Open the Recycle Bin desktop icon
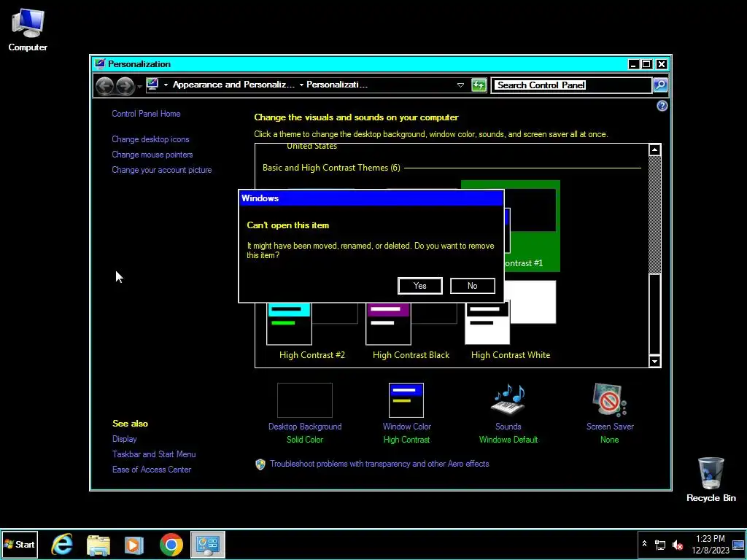Screen dimensions: 747x560 (x=711, y=480)
